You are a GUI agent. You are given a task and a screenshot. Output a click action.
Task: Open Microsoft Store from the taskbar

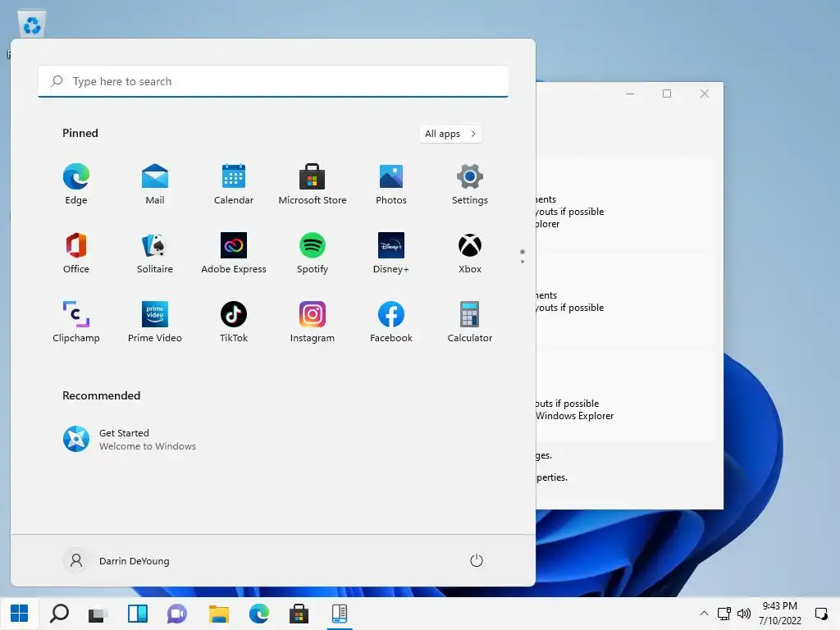tap(299, 614)
